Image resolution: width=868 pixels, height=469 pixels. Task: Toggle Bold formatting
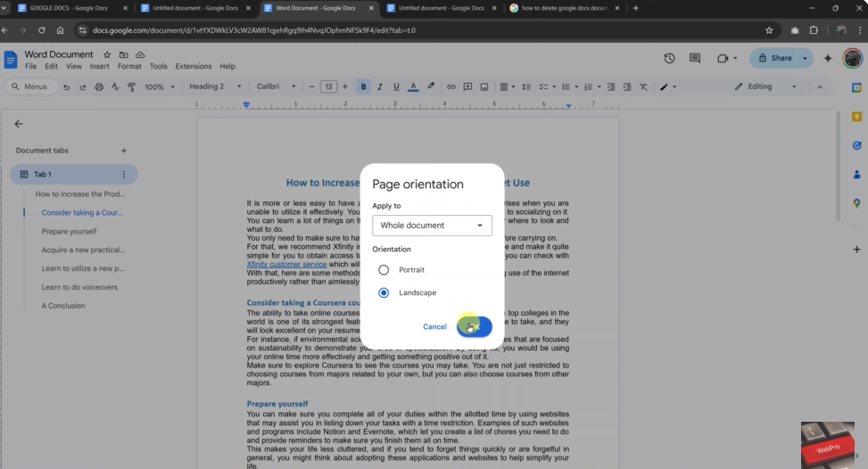[363, 86]
